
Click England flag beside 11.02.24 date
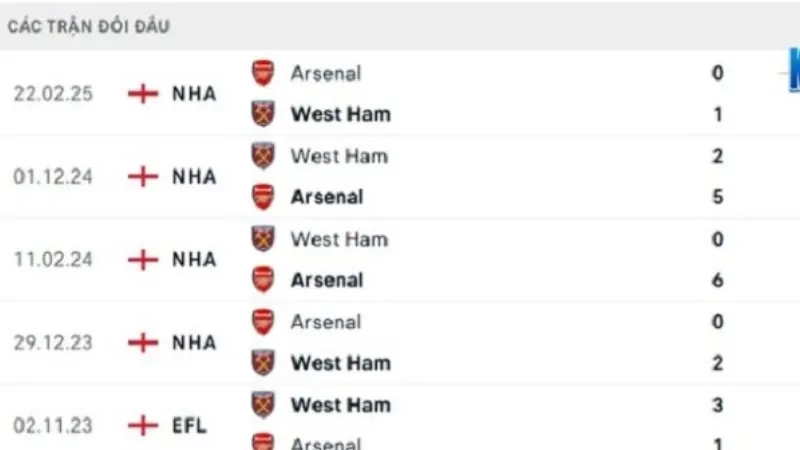tap(144, 260)
